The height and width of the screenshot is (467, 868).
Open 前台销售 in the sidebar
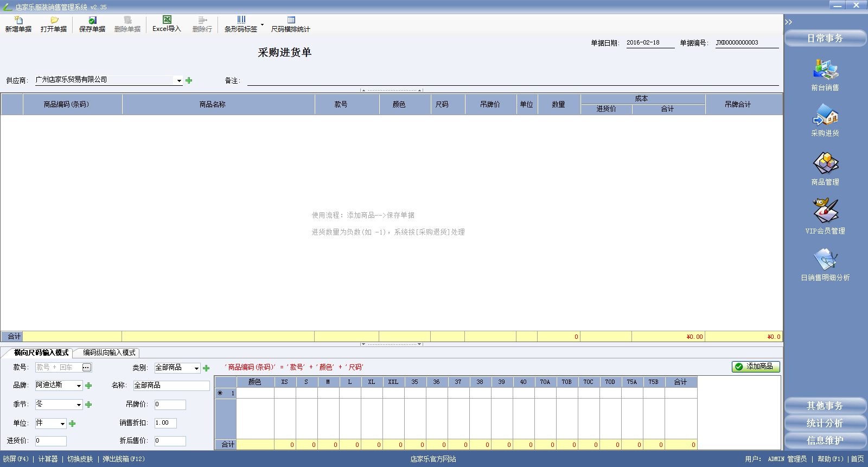[x=825, y=74]
